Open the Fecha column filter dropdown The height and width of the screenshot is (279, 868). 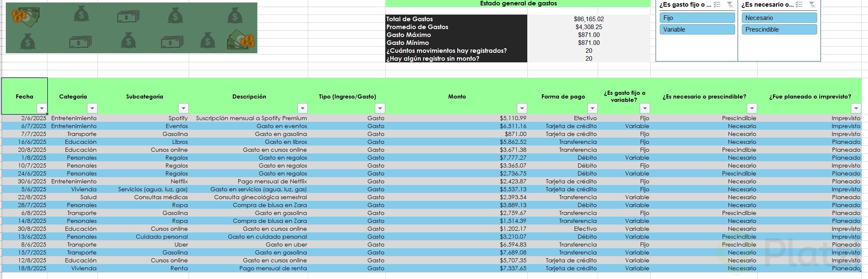pyautogui.click(x=42, y=109)
